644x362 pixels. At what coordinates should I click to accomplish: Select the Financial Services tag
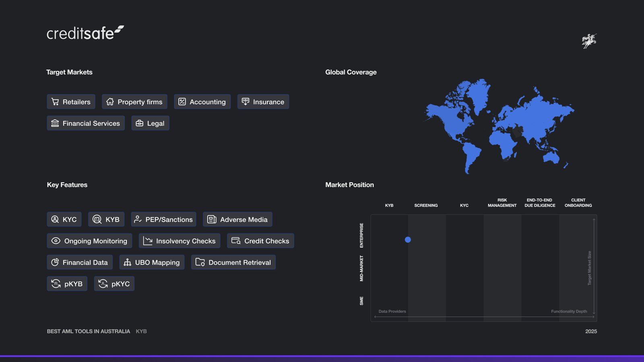tap(86, 123)
